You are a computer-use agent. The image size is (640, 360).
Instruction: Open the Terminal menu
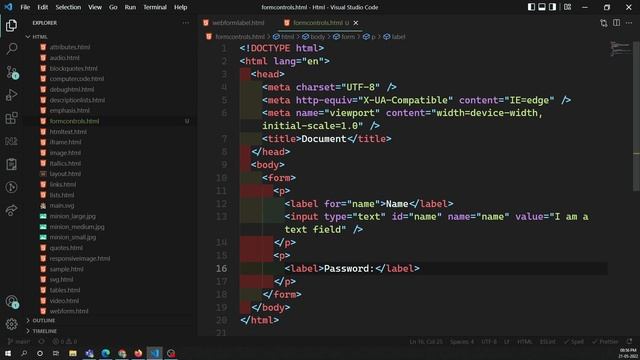pyautogui.click(x=155, y=7)
